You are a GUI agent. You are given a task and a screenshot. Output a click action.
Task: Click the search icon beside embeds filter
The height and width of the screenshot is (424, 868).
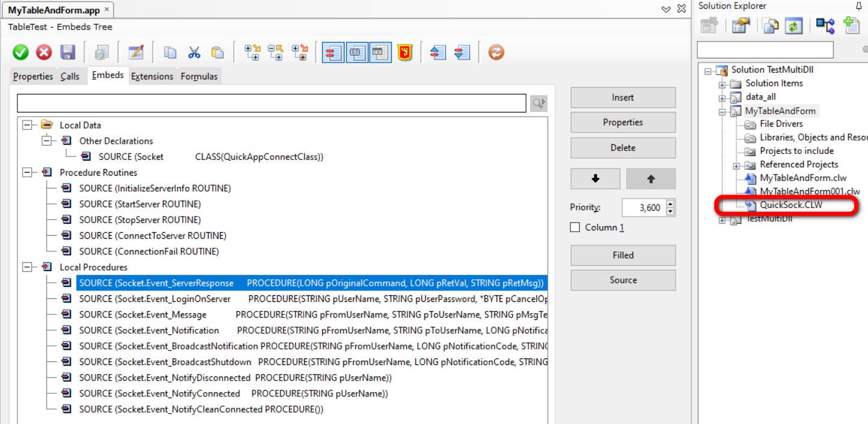[x=539, y=103]
